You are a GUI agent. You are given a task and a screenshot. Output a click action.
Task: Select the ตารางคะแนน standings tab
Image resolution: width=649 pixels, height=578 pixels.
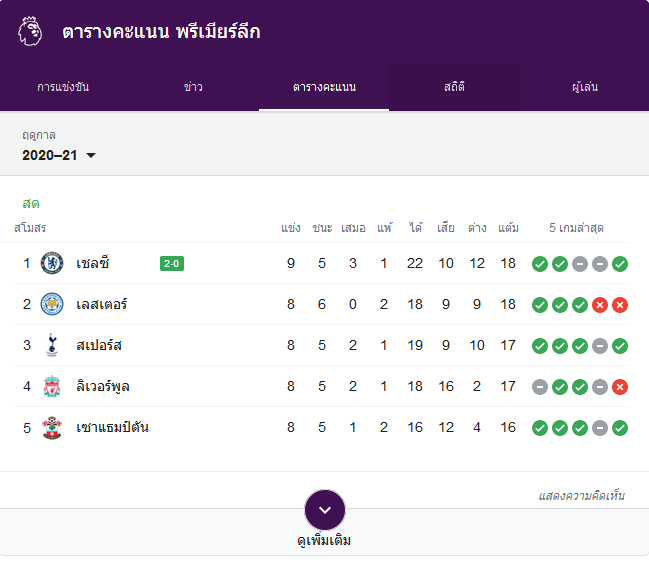[324, 87]
